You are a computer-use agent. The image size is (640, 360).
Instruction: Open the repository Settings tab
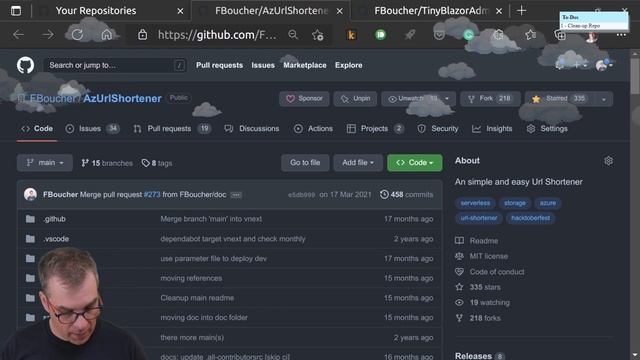tap(547, 129)
